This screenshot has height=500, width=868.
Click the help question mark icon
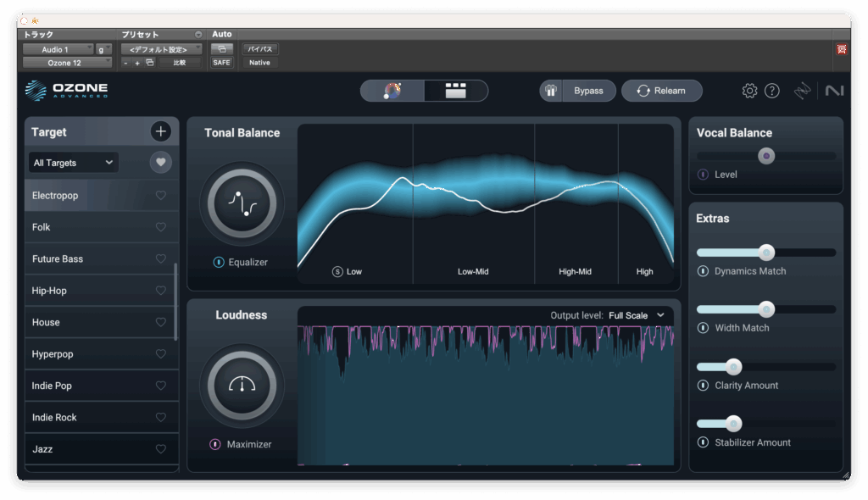771,91
